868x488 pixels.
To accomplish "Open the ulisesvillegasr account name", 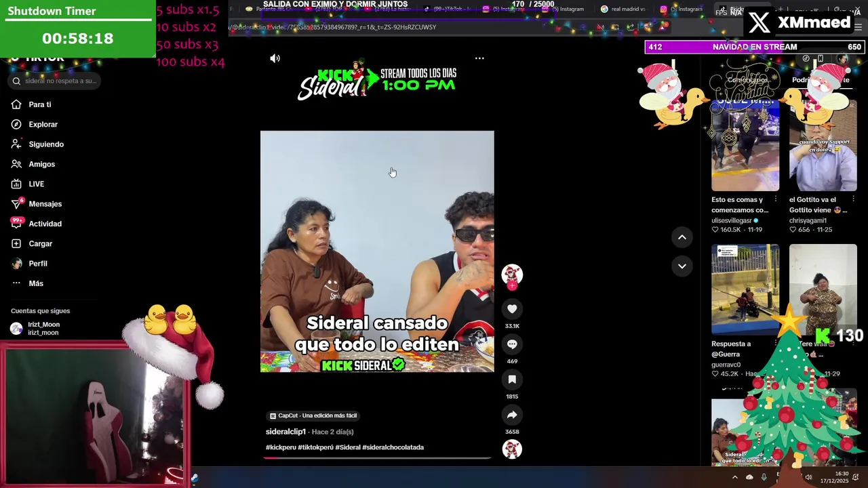I will [x=732, y=220].
